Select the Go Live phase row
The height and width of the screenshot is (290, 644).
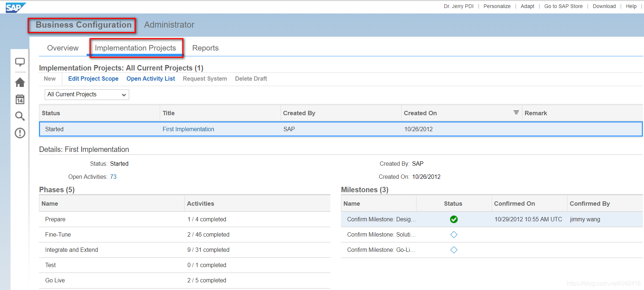click(x=184, y=280)
